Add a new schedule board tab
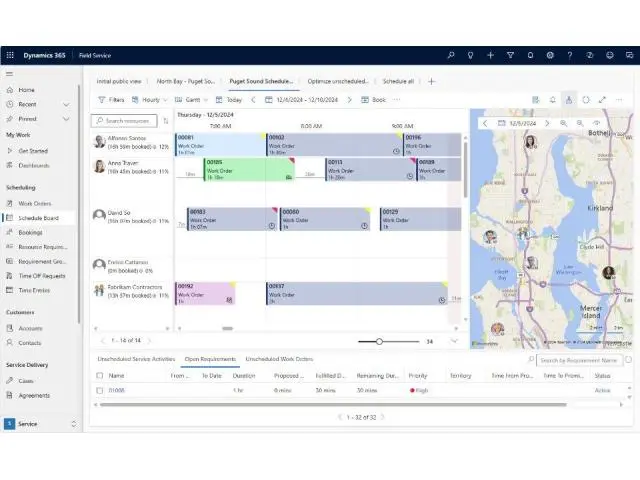Screen dimensions: 640x480 pos(432,81)
